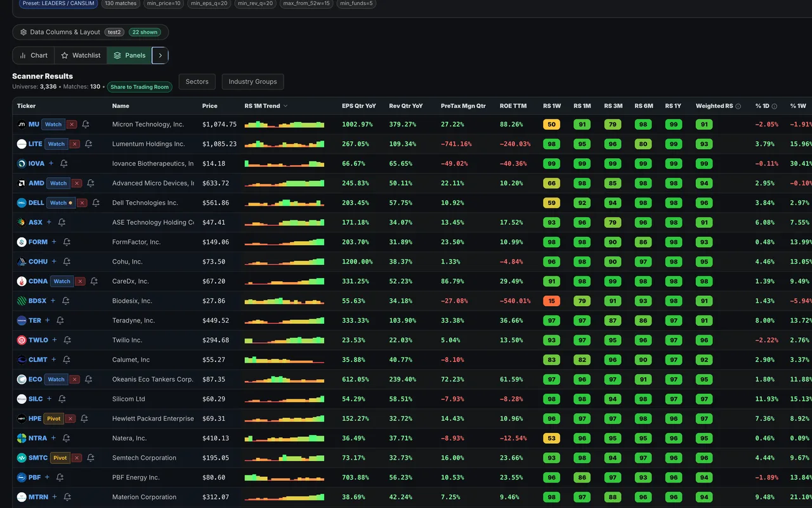Viewport: 812px width, 508px height.
Task: Open the PBF ticker link
Action: [x=36, y=478]
